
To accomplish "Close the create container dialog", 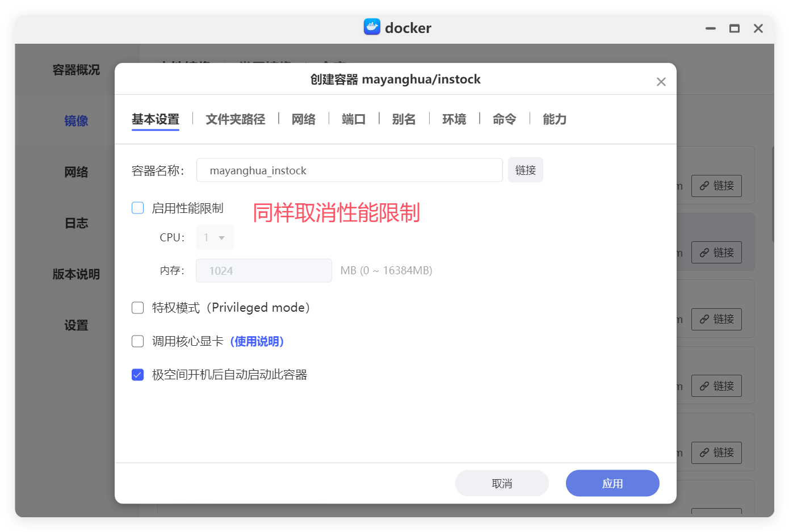I will 661,82.
